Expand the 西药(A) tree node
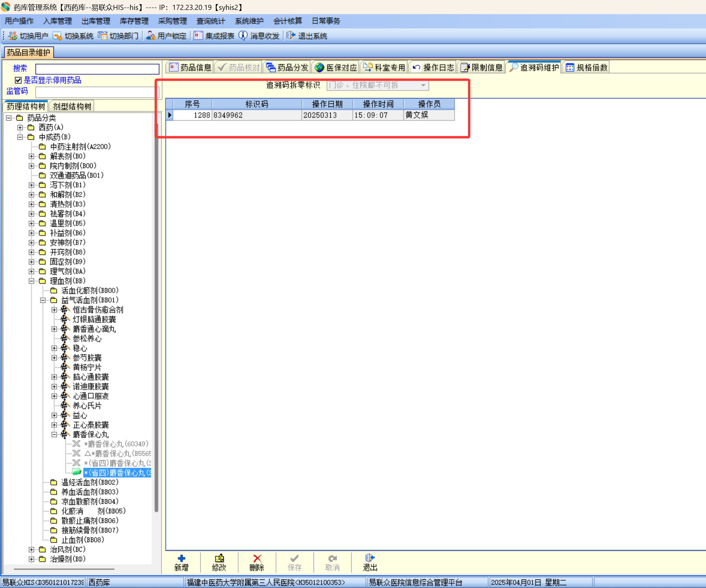The width and height of the screenshot is (706, 588). pyautogui.click(x=20, y=127)
